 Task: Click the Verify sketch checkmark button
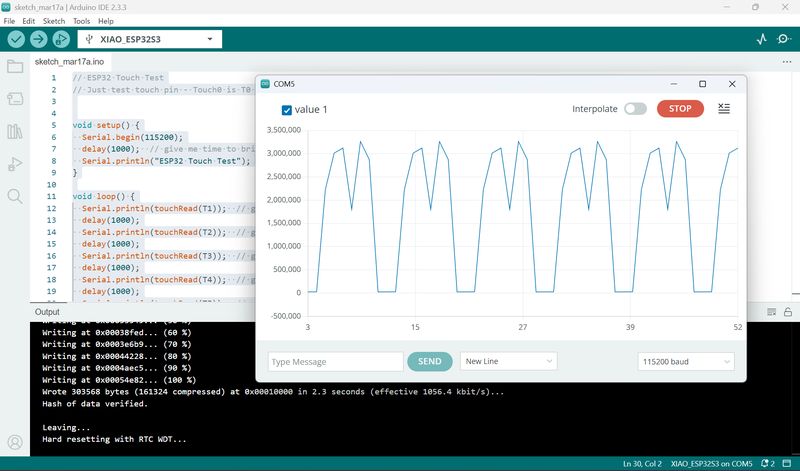16,39
